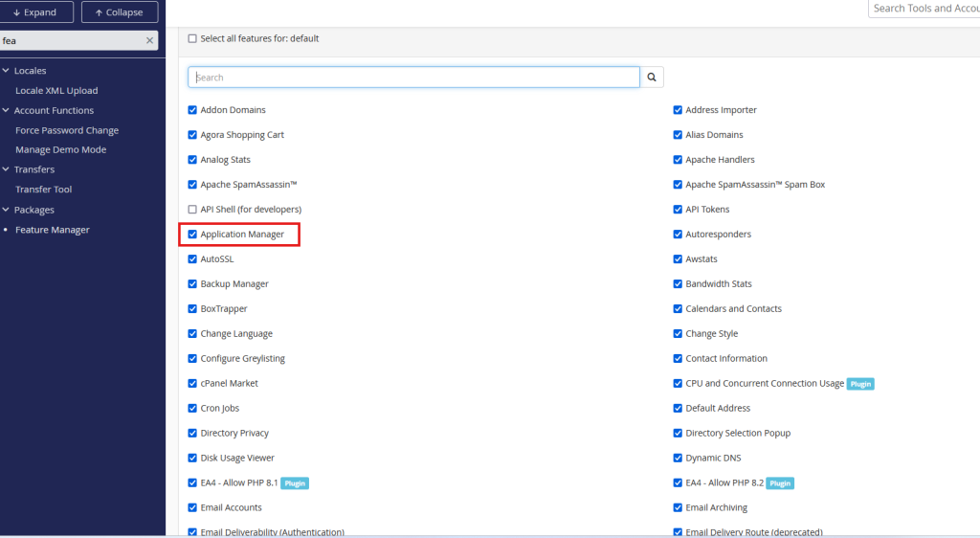Toggle Select all features for default
Screen dimensions: 980x538
coord(192,39)
